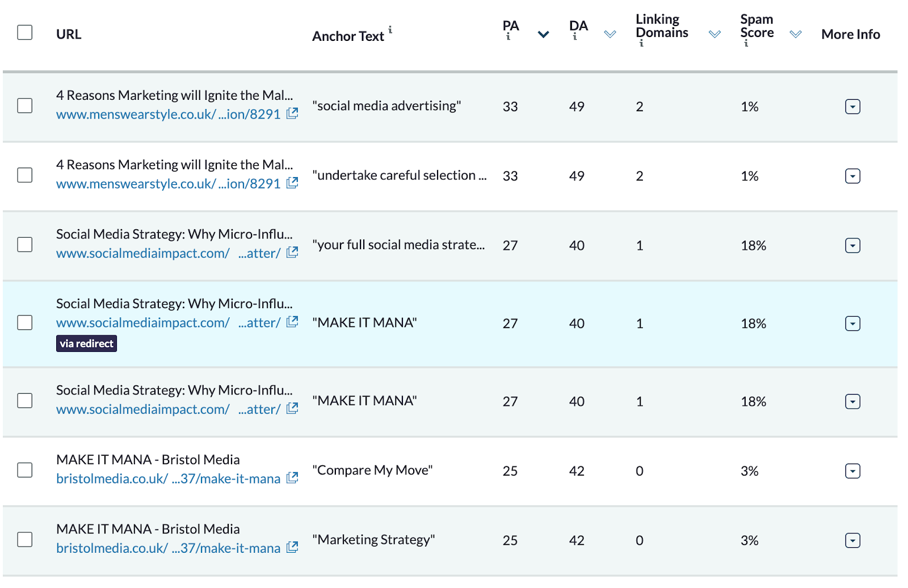Click the info icon under Linking Domains

pyautogui.click(x=641, y=44)
